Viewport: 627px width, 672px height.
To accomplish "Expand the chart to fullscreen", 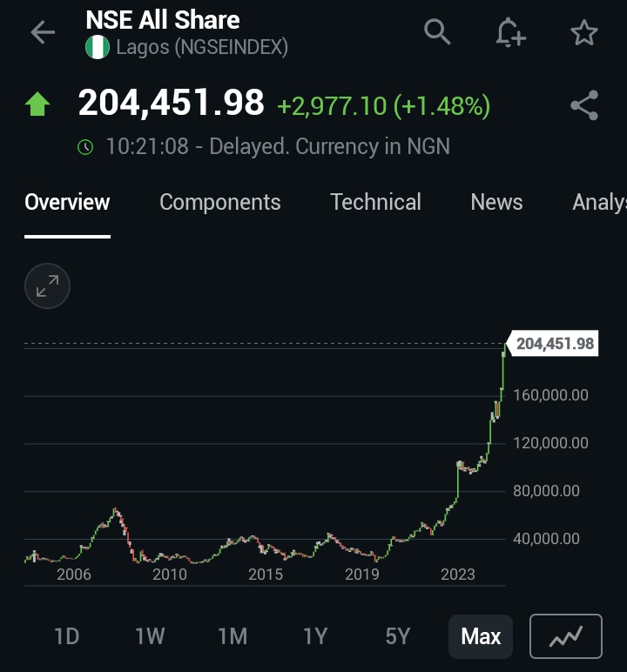I will (47, 286).
